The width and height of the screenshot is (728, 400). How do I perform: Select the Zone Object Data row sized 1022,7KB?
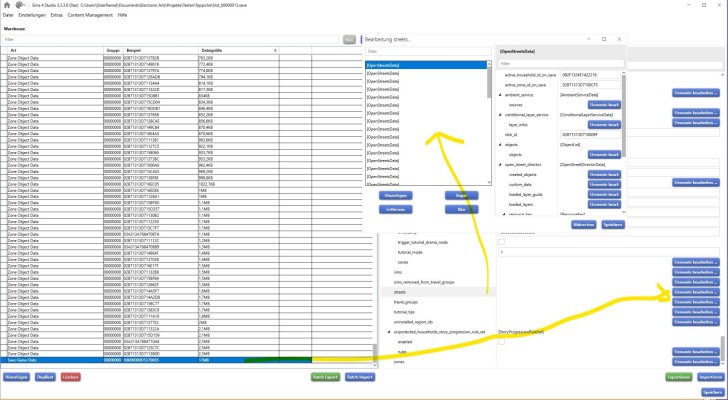point(187,184)
